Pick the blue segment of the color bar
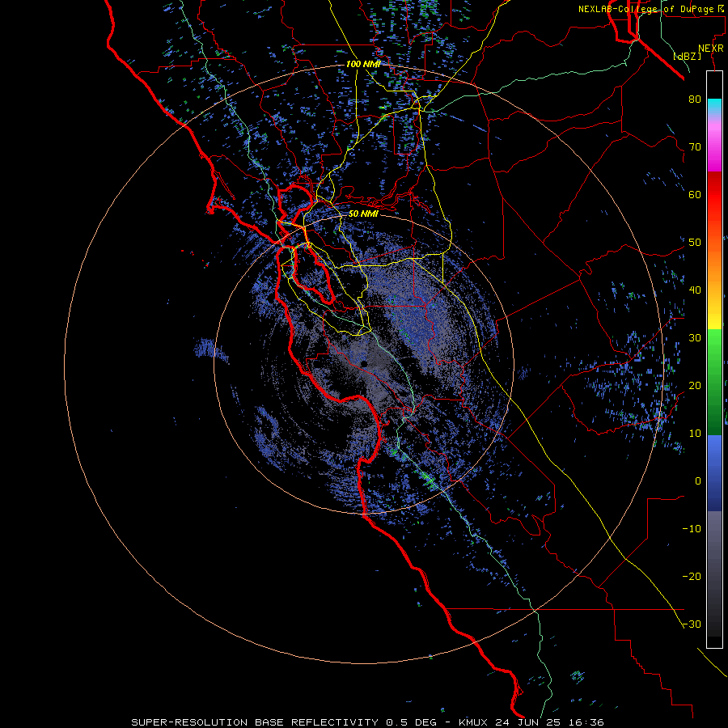The height and width of the screenshot is (728, 728). tap(714, 473)
